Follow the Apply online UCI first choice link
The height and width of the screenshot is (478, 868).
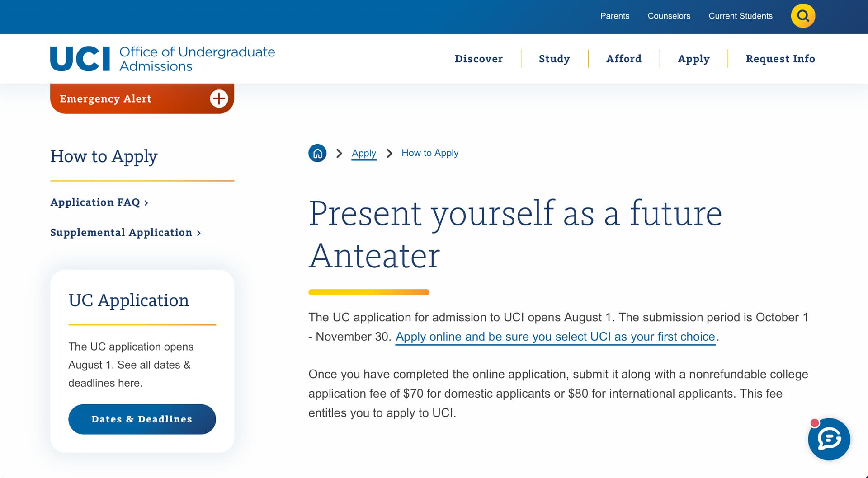point(555,337)
